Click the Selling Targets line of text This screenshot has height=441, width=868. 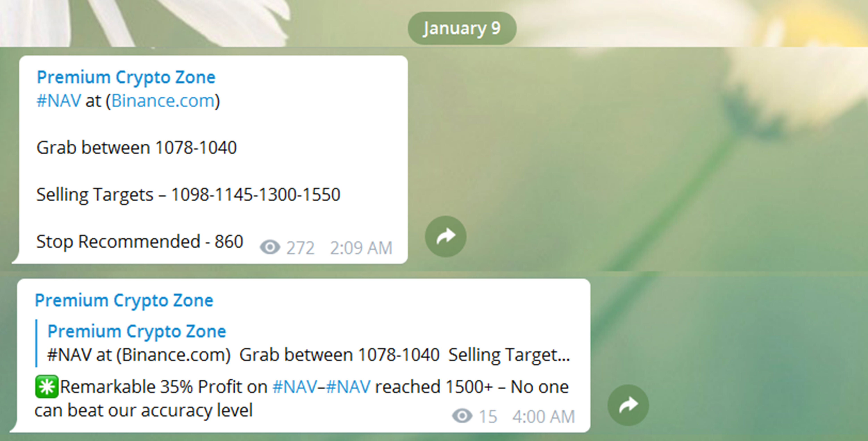tap(188, 195)
